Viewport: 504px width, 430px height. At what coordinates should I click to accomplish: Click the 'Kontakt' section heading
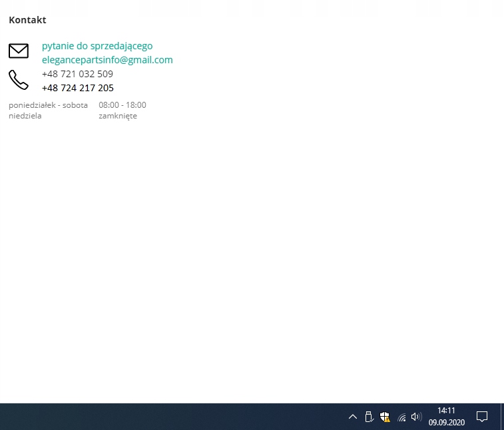click(27, 21)
